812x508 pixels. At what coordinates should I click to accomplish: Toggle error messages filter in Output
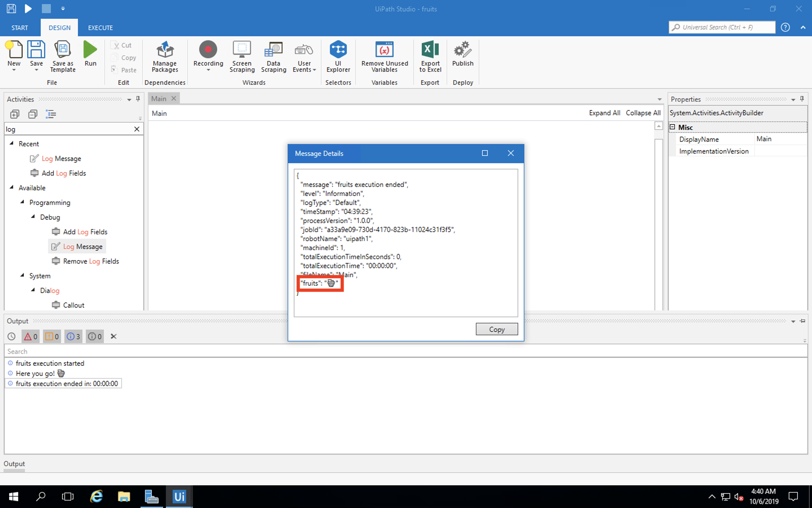pos(30,336)
